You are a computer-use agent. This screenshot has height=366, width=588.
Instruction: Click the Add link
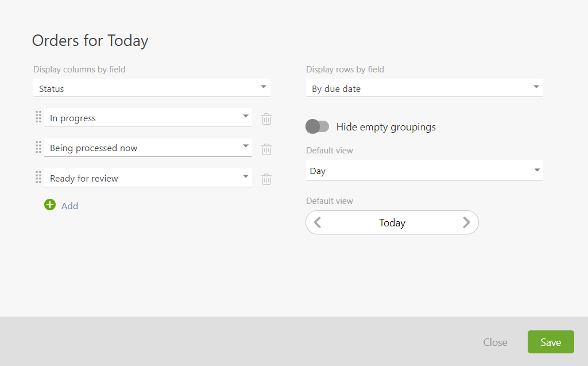69,206
